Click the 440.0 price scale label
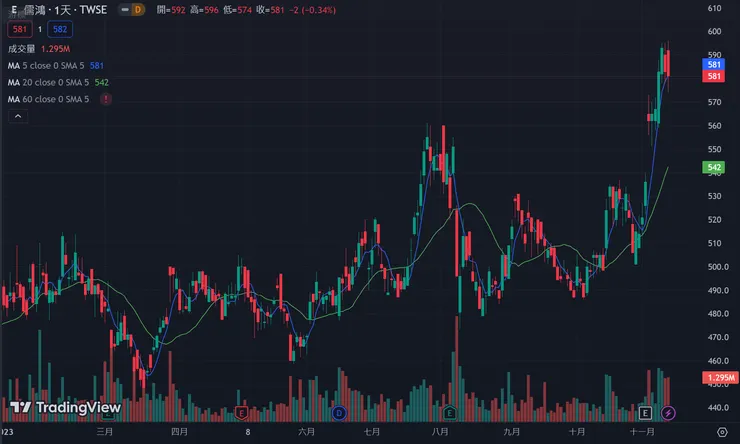The image size is (740, 444). coord(718,407)
